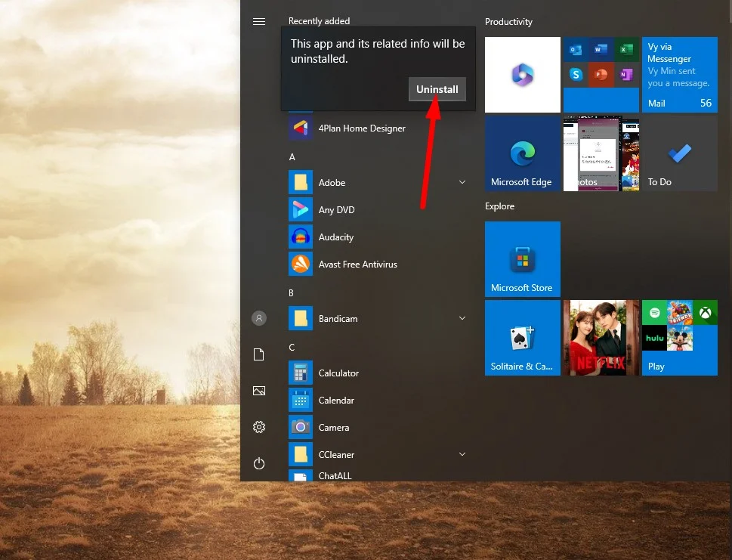Screen dimensions: 732x560
Task: Open the Start menu hamburger
Action: (259, 21)
